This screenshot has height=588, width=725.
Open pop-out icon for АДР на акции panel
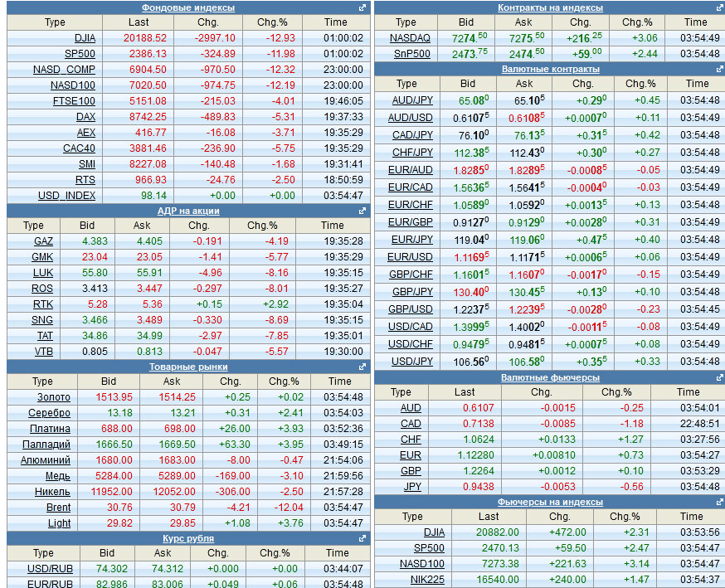click(362, 211)
